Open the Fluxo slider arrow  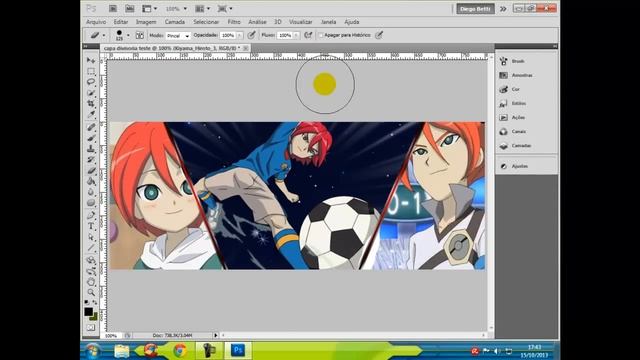(296, 36)
